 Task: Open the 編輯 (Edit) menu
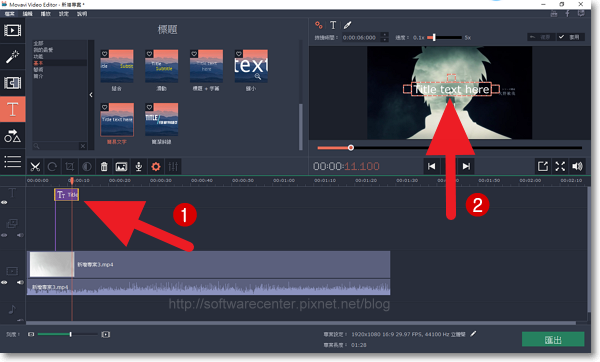coord(28,14)
